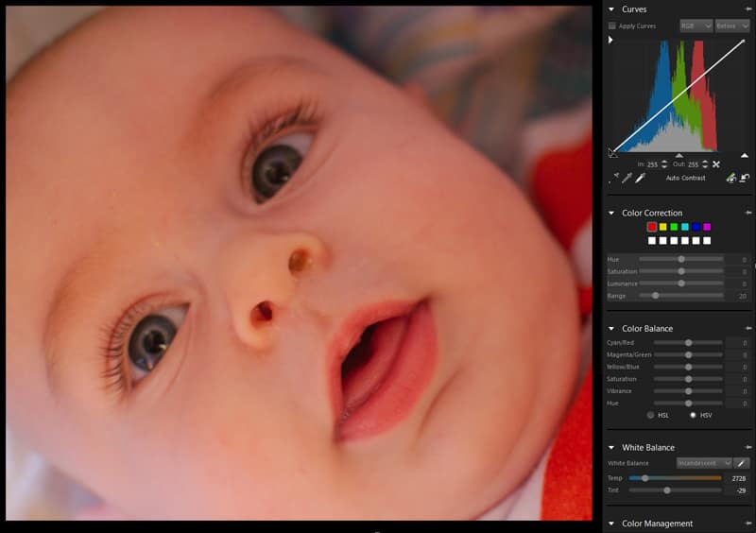
Task: Open the RGB channel dropdown in Curves
Action: (696, 26)
